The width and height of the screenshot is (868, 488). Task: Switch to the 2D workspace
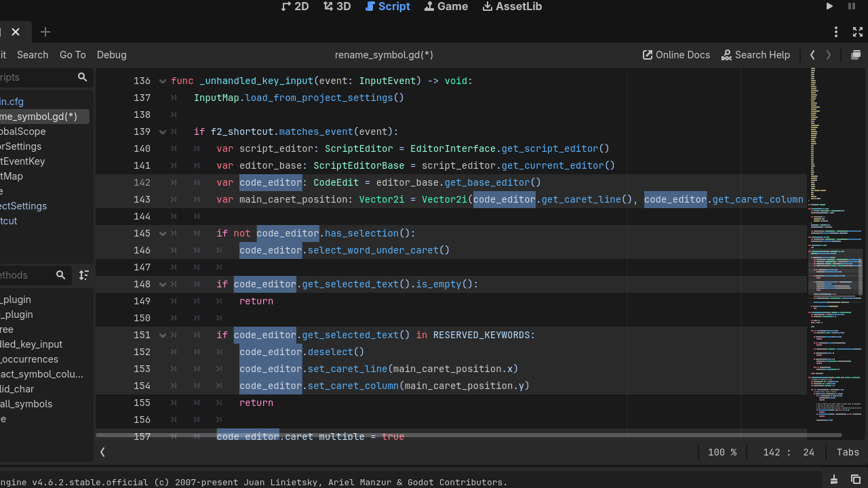(x=294, y=6)
